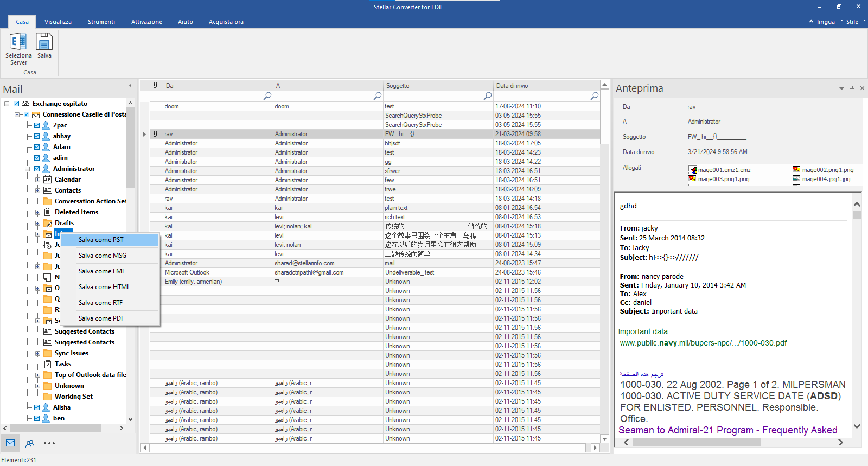Close the Anteprima panel
The height and width of the screenshot is (466, 868).
coord(862,88)
